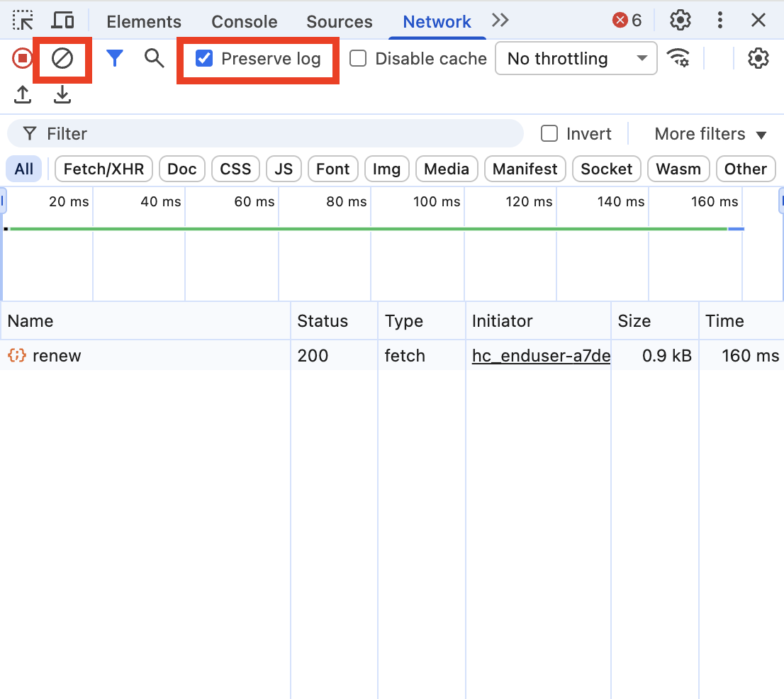784x699 pixels.
Task: Open network conditions wifi icon
Action: pos(678,58)
